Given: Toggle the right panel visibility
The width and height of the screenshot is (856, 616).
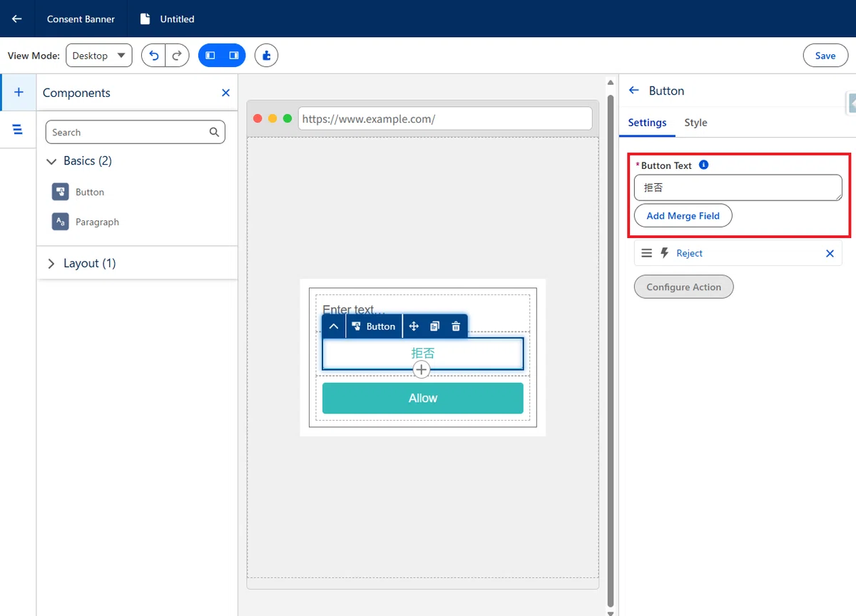Looking at the screenshot, I should tap(233, 56).
